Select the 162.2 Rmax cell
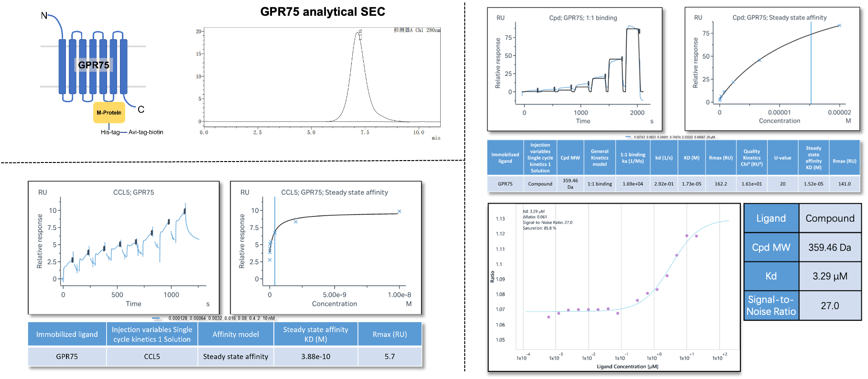 pyautogui.click(x=721, y=184)
